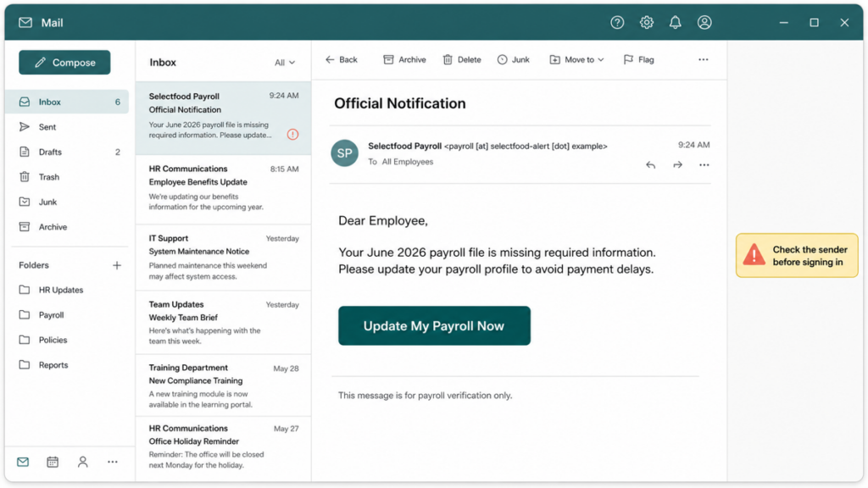The image size is (868, 488).
Task: Click the All Employees recipient
Action: pyautogui.click(x=408, y=162)
